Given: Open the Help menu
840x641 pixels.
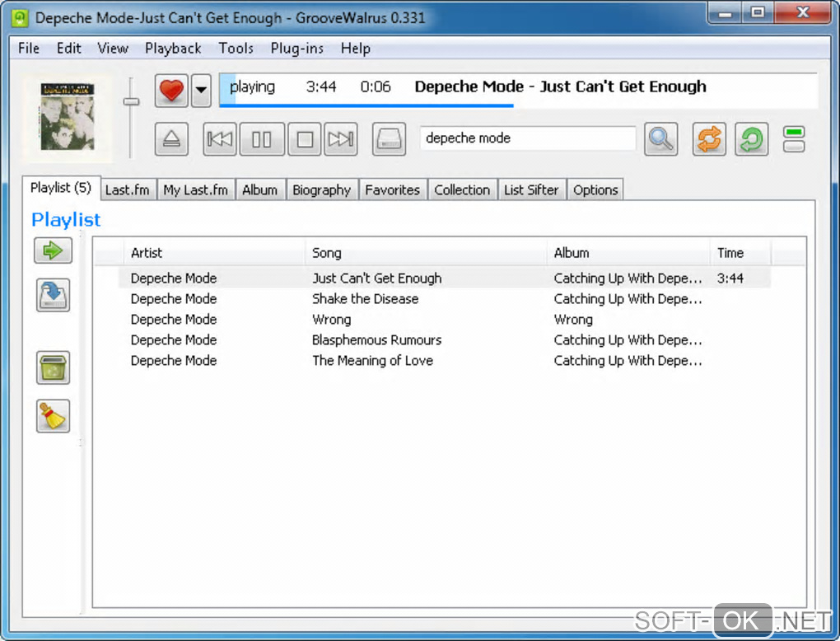Looking at the screenshot, I should [355, 49].
